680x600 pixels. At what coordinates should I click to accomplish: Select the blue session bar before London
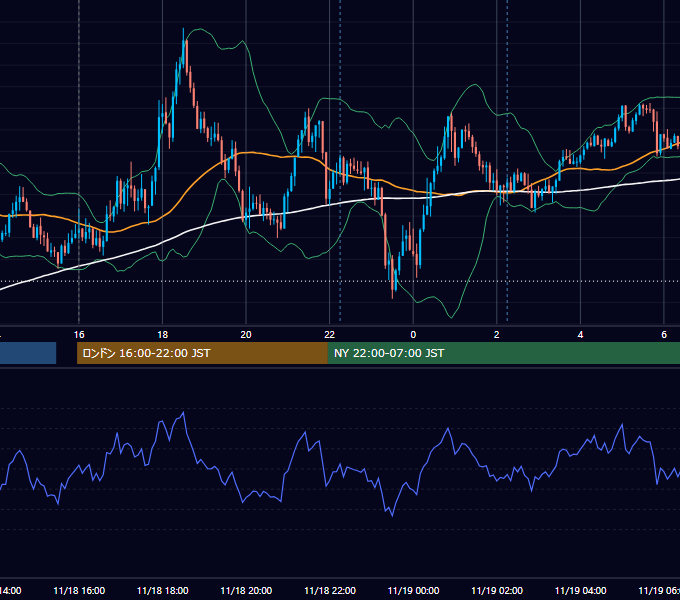click(x=28, y=353)
